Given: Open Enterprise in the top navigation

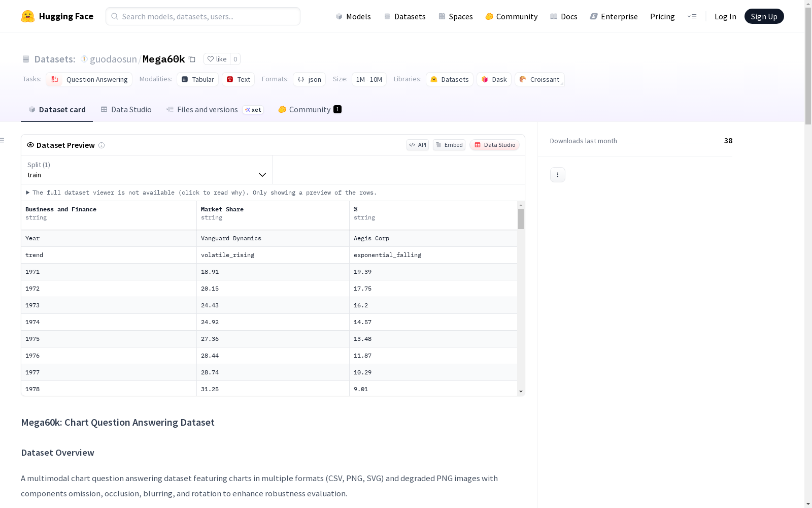Looking at the screenshot, I should coord(614,16).
